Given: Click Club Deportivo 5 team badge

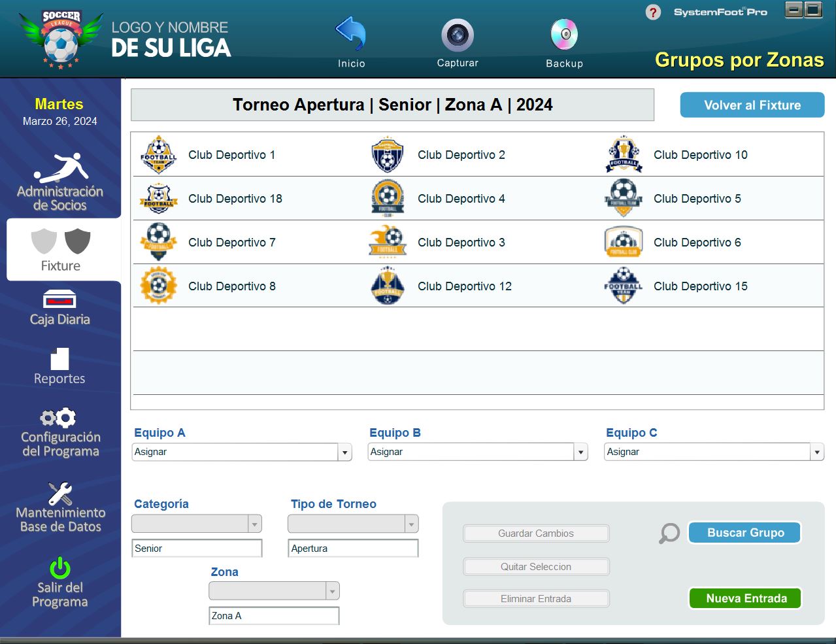Looking at the screenshot, I should pos(624,198).
